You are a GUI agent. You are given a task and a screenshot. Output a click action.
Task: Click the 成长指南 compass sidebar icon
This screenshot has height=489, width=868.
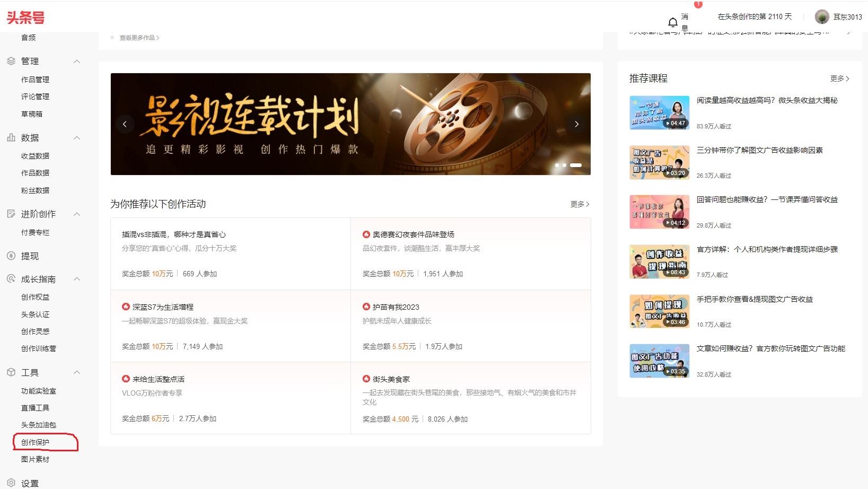tap(10, 278)
